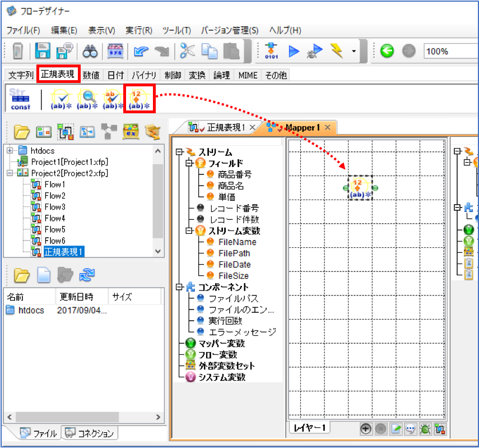Click the scissors Cut icon

coord(187,50)
